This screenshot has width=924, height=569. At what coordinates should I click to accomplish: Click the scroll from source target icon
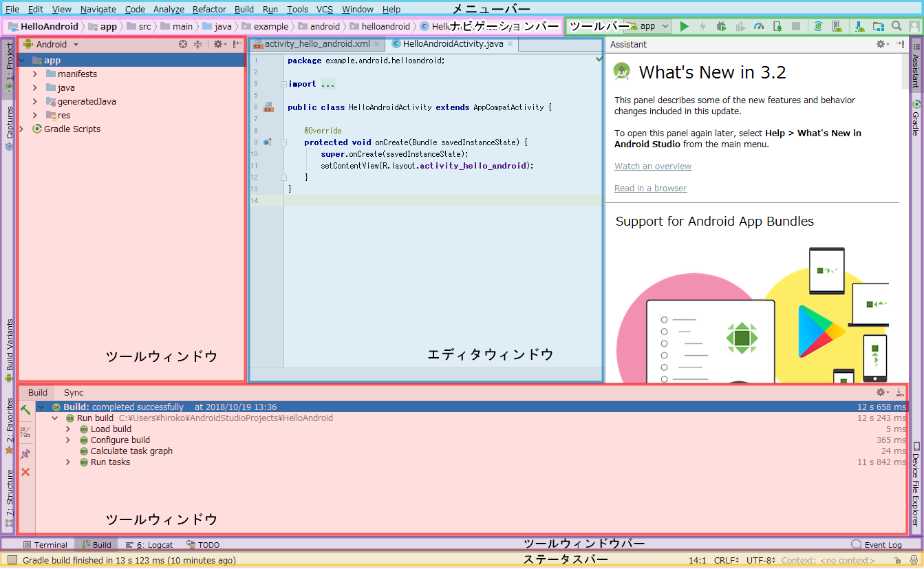tap(183, 44)
